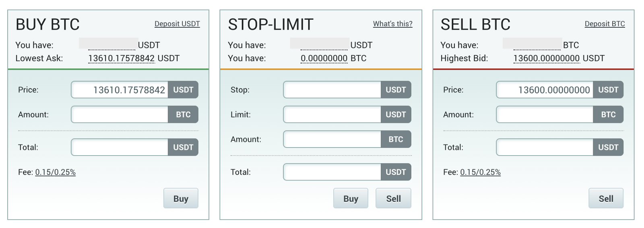Open the fee link in SELL BTC panel
Screen dimensions: 644x228
(x=480, y=172)
